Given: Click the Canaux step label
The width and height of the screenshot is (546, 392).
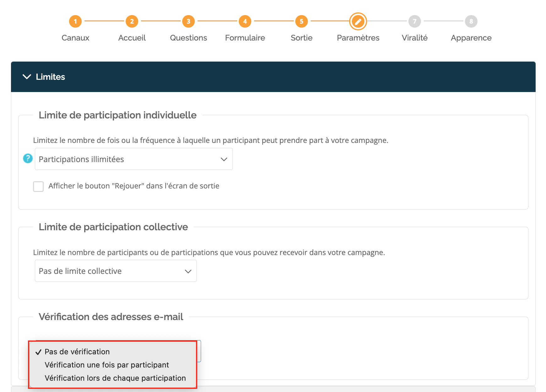Looking at the screenshot, I should point(75,38).
